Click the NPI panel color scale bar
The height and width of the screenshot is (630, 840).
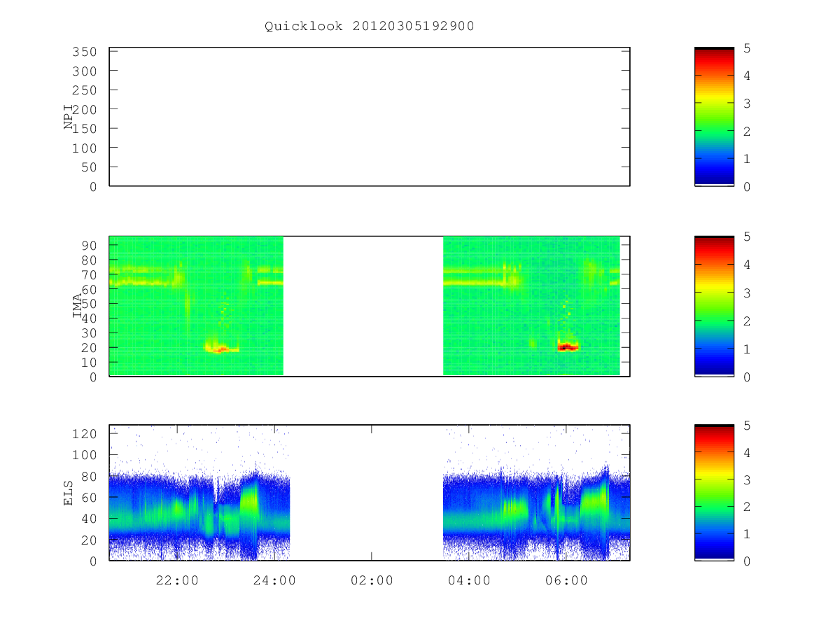[x=714, y=117]
